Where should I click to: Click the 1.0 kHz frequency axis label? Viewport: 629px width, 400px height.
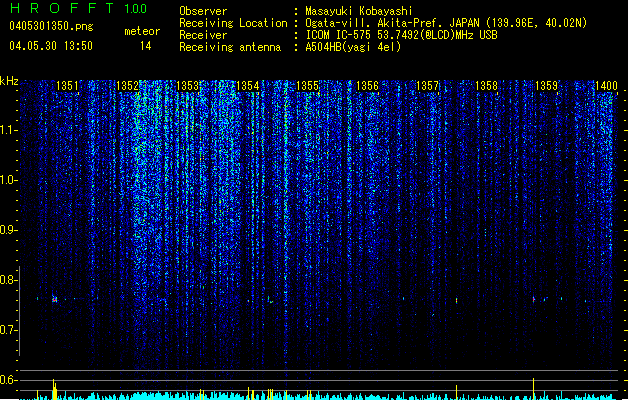click(8, 180)
